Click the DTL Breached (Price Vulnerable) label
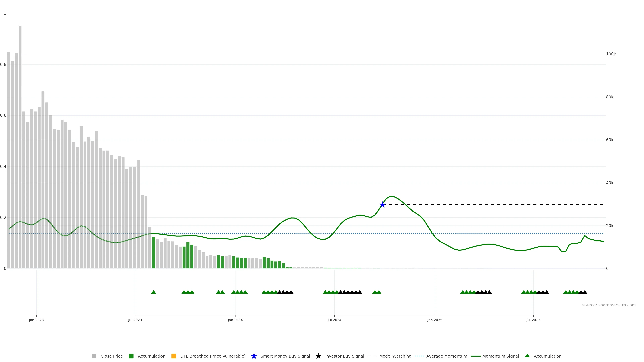This screenshot has height=362, width=644. (x=213, y=356)
